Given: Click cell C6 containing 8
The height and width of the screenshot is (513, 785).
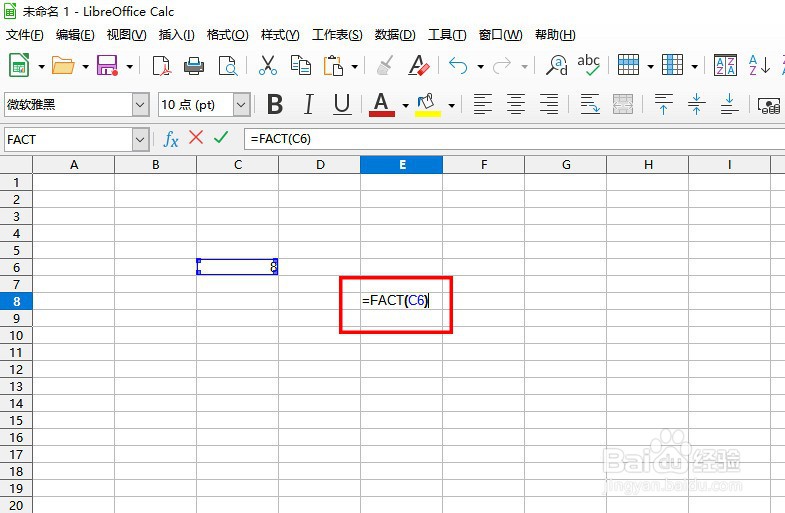Looking at the screenshot, I should tap(237, 267).
